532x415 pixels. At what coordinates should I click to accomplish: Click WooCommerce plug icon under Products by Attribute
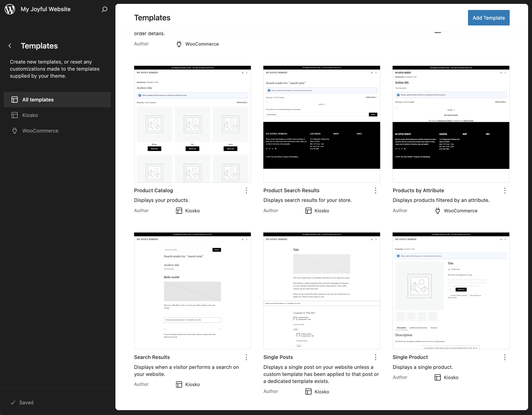(x=438, y=211)
